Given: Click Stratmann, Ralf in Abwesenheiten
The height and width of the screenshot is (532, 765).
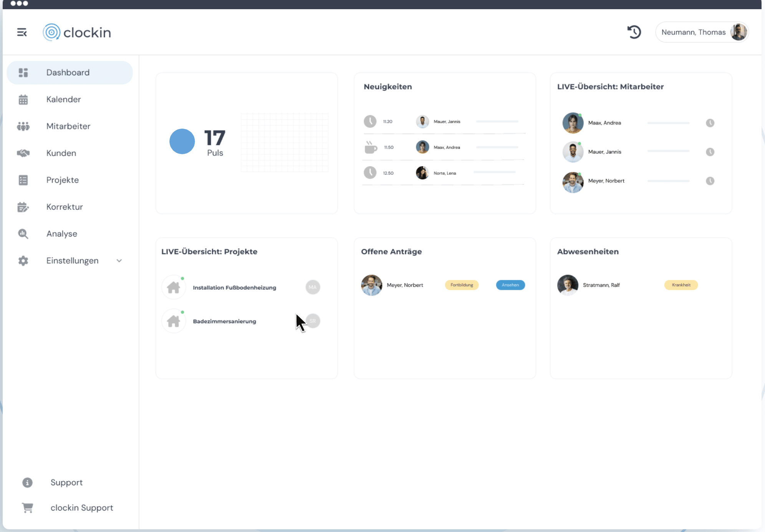Looking at the screenshot, I should (x=601, y=285).
